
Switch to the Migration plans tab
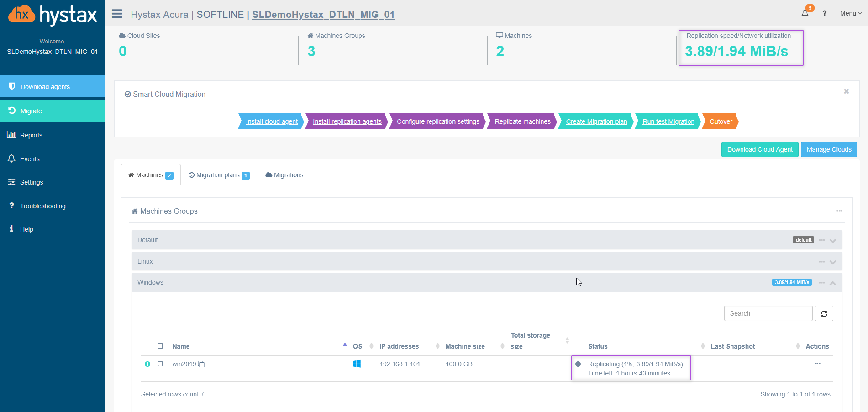(219, 175)
